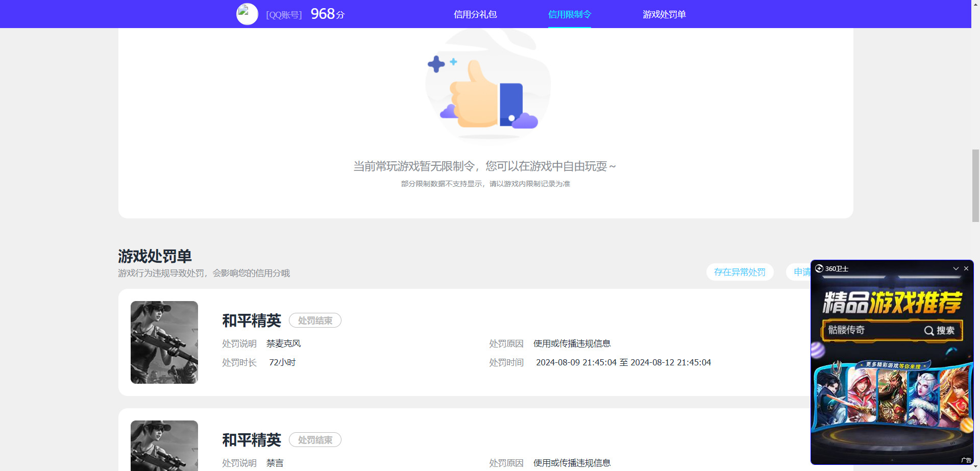
Task: Click the 广告 label in the popup corner
Action: 966,460
